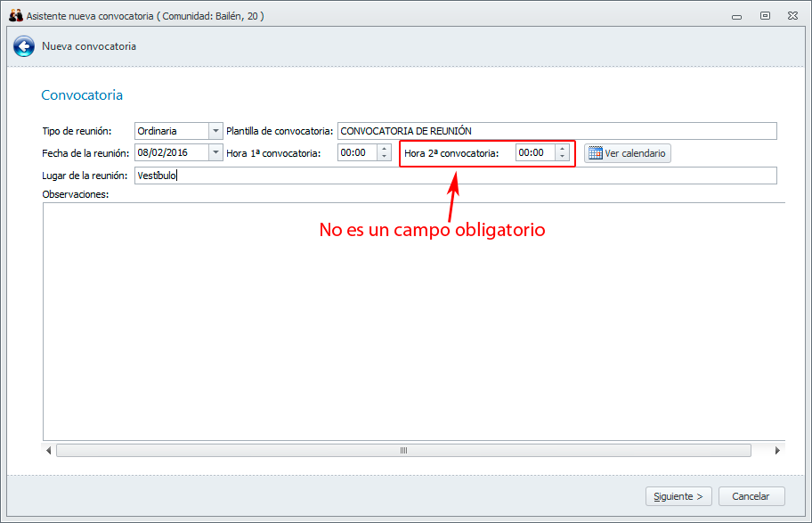Click the left arrow of horizontal scrollbar
Image resolution: width=812 pixels, height=523 pixels.
pos(48,451)
